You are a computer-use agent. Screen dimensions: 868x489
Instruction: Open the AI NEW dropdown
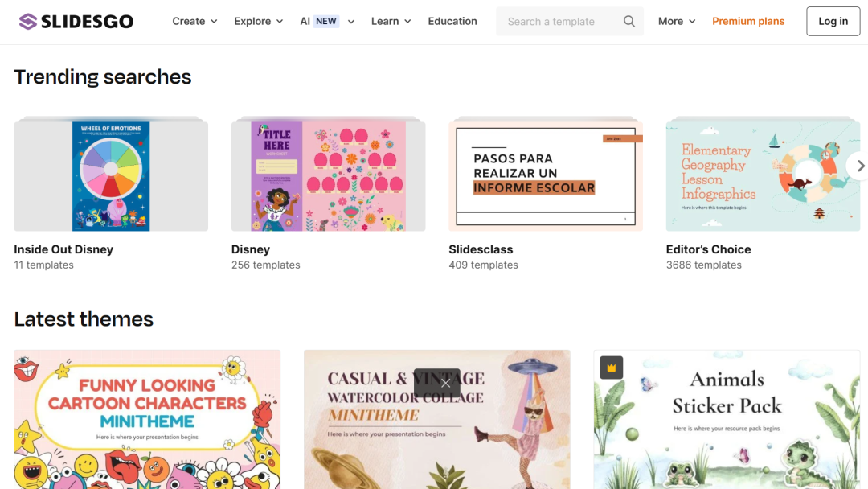coord(327,22)
